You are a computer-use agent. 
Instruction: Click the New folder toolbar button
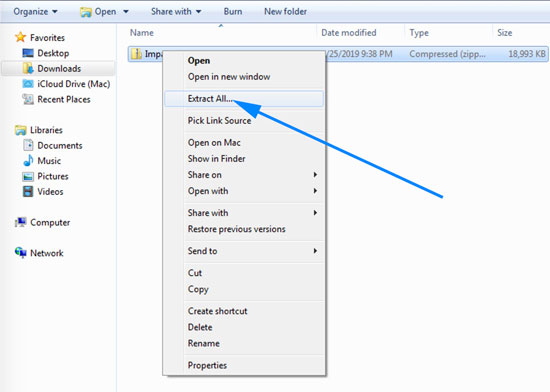click(x=286, y=12)
